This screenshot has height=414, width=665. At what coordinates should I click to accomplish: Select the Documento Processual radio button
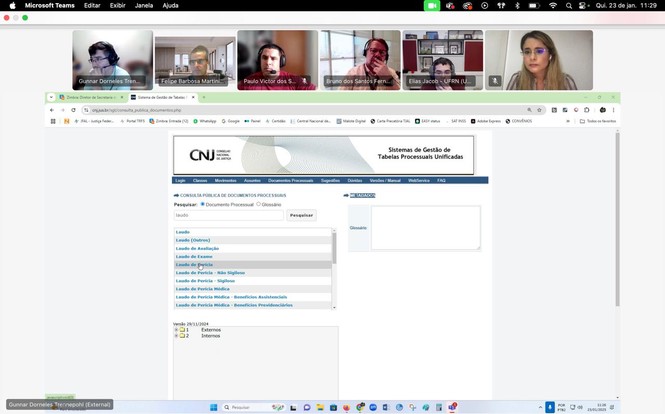point(203,204)
